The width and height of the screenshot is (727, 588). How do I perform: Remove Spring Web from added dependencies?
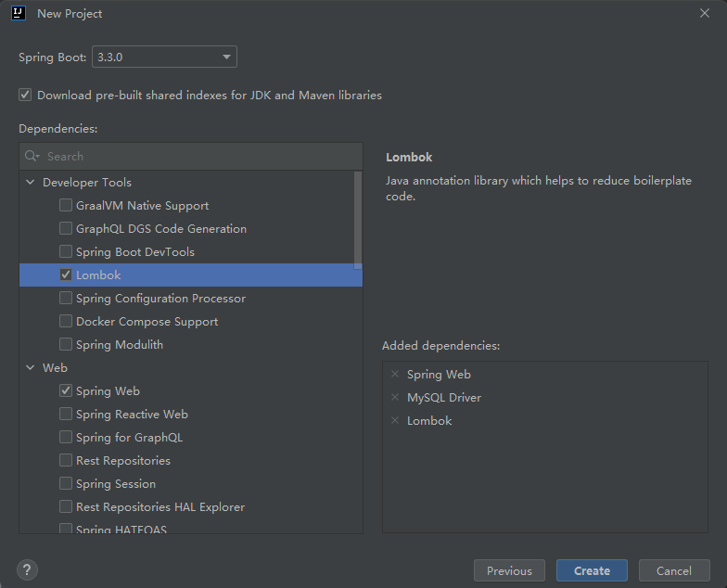(395, 374)
